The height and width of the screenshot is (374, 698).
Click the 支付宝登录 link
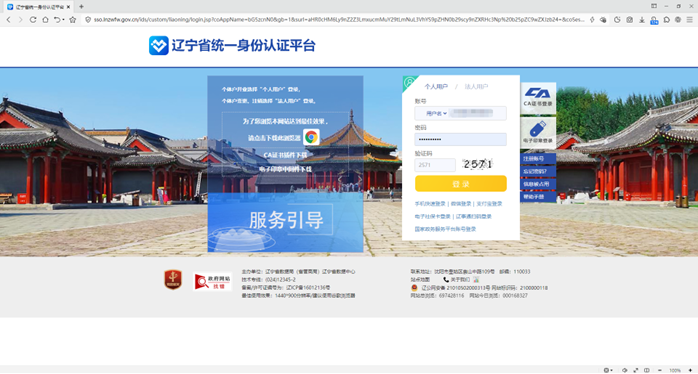point(489,204)
